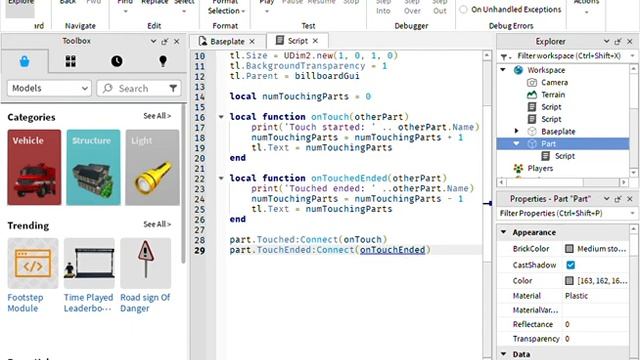
Task: Open the Models category dropdown
Action: click(49, 88)
